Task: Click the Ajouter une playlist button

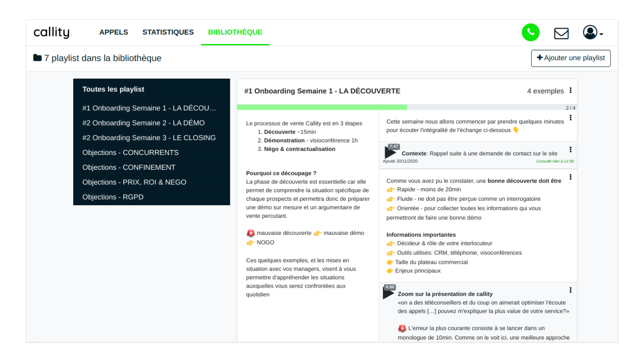Action: click(570, 58)
